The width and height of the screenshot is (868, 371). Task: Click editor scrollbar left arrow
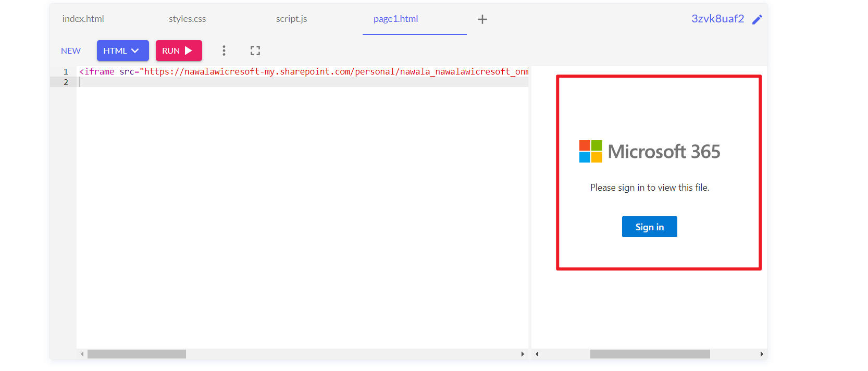(82, 354)
